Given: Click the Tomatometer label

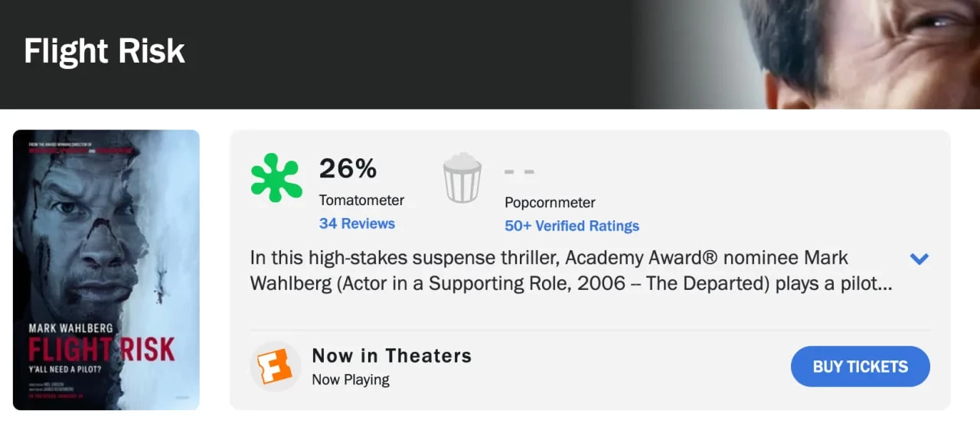Looking at the screenshot, I should tap(361, 200).
